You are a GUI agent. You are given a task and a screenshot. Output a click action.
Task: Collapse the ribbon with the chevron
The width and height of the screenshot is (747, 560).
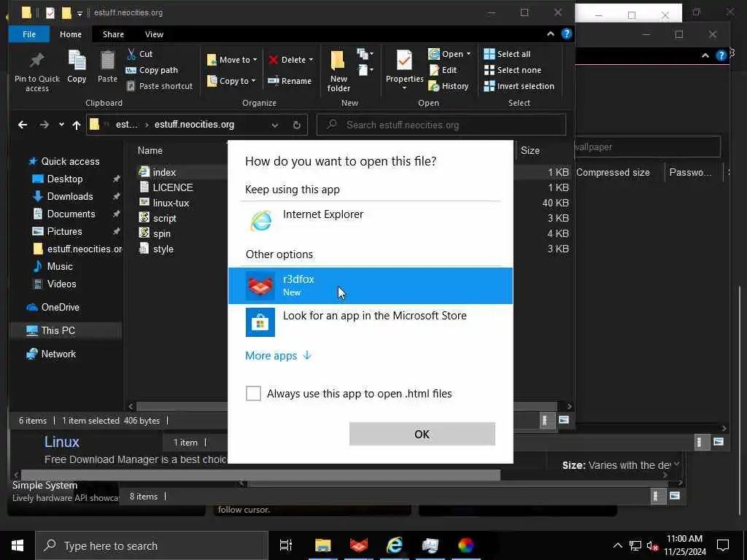(550, 34)
